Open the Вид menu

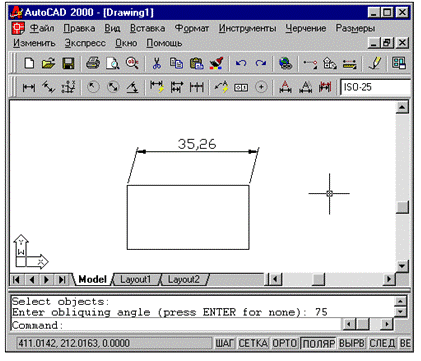pos(112,28)
